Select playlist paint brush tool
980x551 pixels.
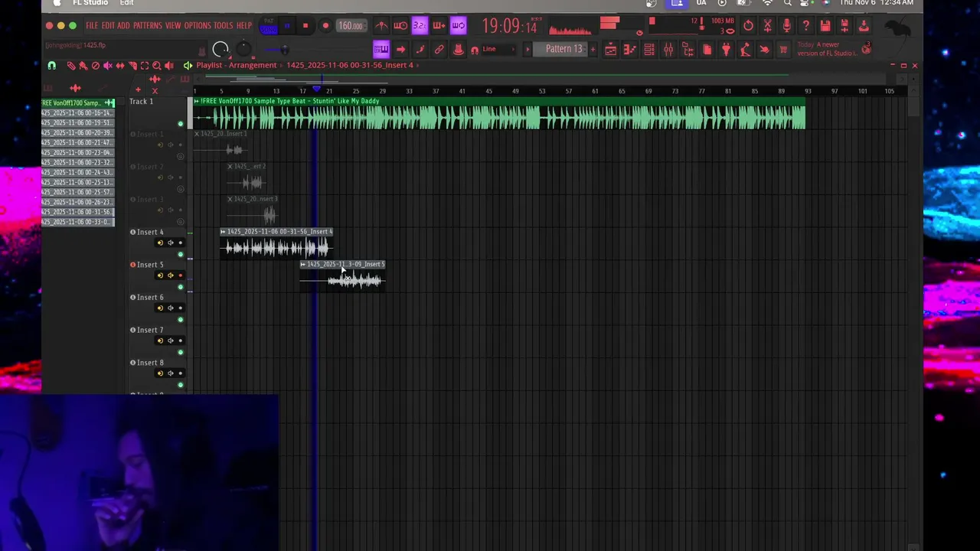coord(83,66)
